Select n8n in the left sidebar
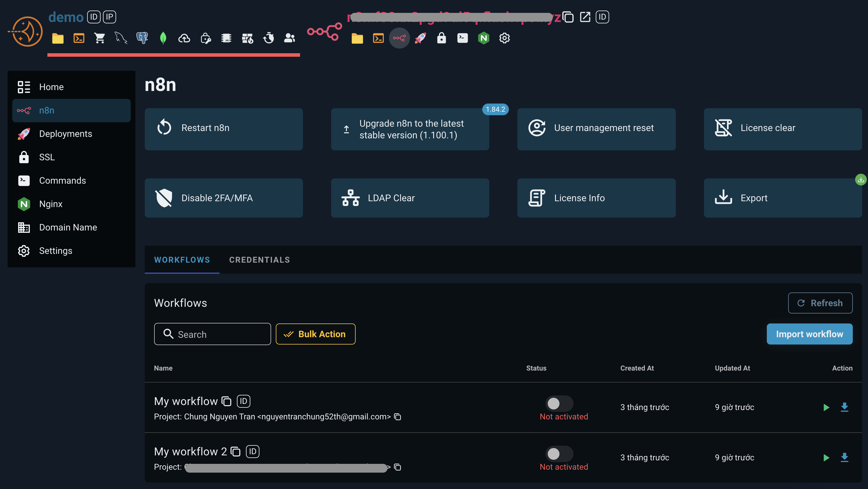868x489 pixels. [x=47, y=110]
